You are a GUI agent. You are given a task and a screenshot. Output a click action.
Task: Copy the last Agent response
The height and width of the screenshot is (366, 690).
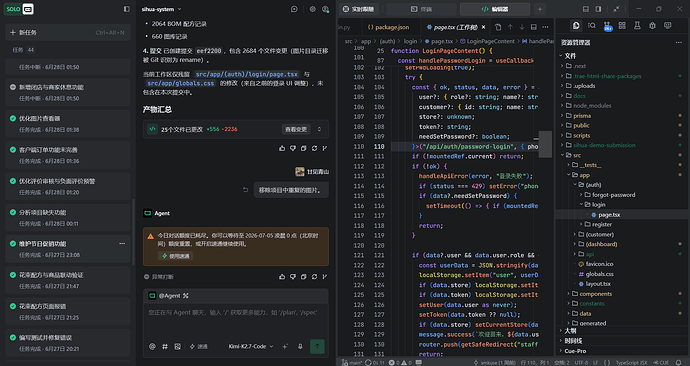[x=303, y=277]
